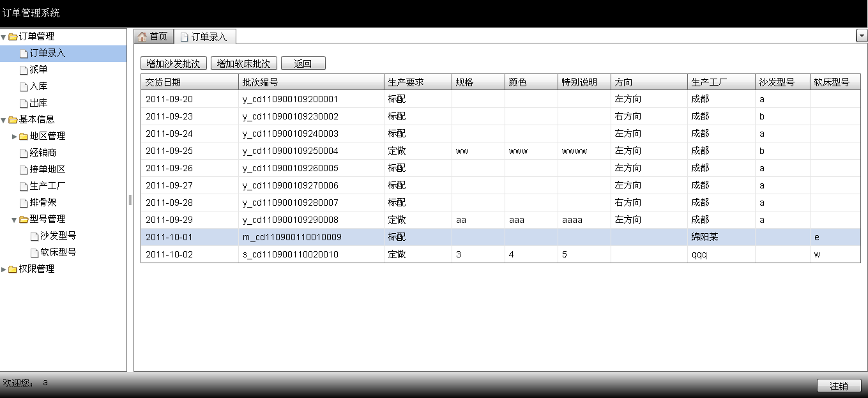Click the 沙发型号 column header
Image resolution: width=868 pixels, height=398 pixels.
(x=782, y=82)
